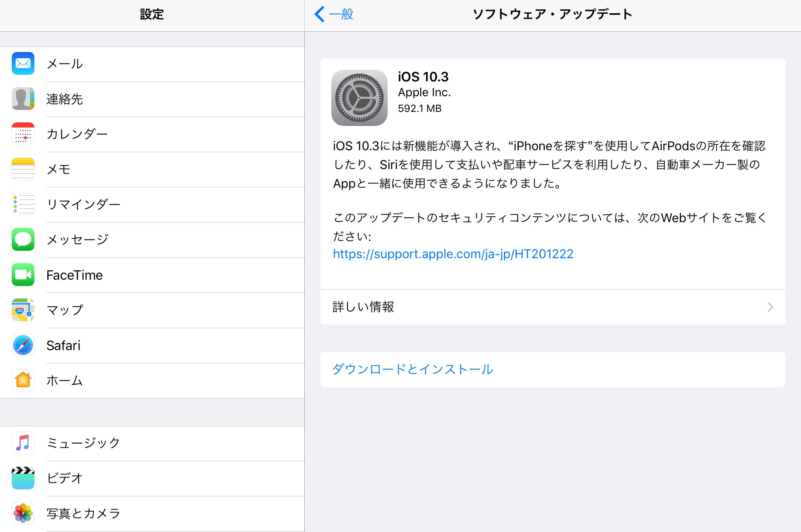This screenshot has height=532, width=801.
Task: Select the ミュージック label in sidebar
Action: pos(83,443)
